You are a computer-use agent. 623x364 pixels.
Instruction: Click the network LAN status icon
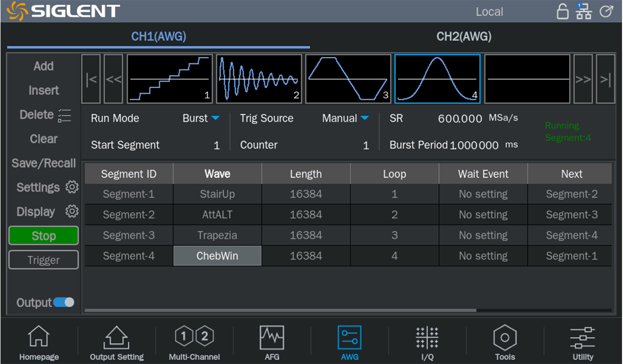583,11
